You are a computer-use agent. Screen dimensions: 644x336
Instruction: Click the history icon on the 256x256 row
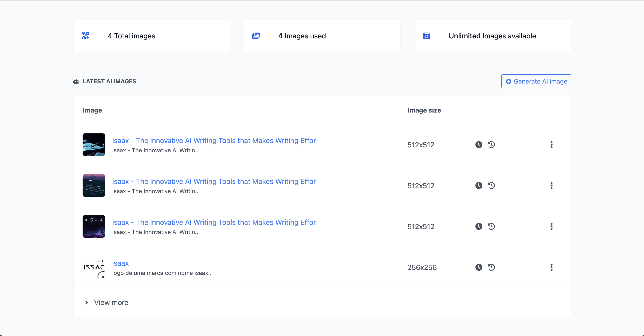tap(491, 267)
